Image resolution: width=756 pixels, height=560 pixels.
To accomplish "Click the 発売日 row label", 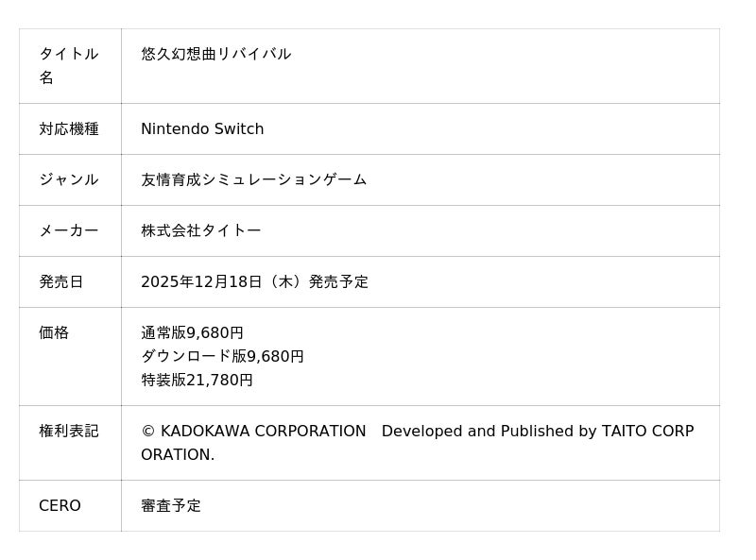I will tap(61, 281).
